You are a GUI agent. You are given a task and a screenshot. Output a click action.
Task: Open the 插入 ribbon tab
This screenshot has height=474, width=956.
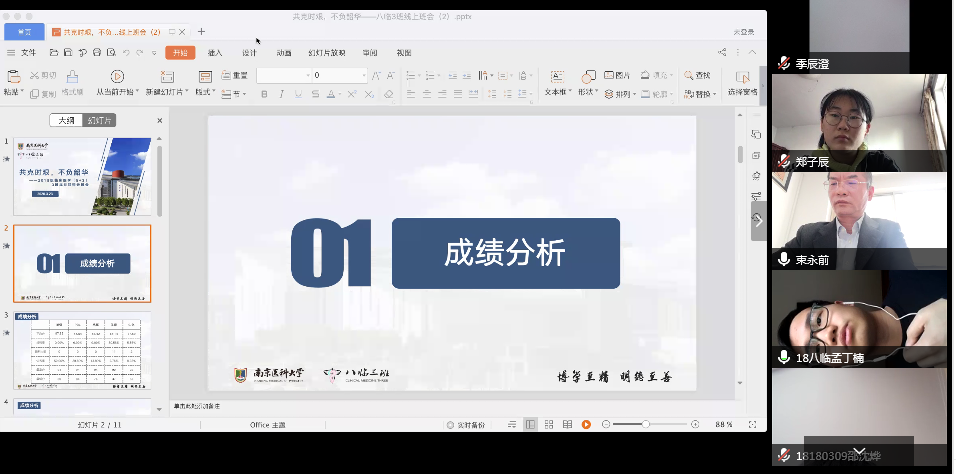[214, 53]
